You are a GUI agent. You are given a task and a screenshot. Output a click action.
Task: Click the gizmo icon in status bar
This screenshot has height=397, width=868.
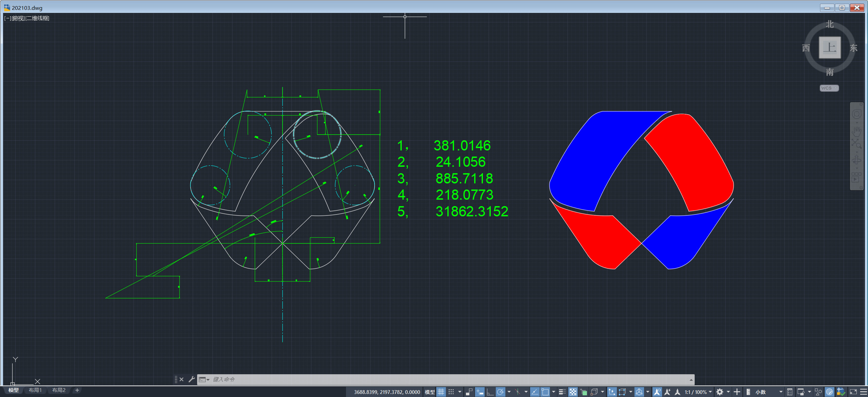(x=639, y=392)
